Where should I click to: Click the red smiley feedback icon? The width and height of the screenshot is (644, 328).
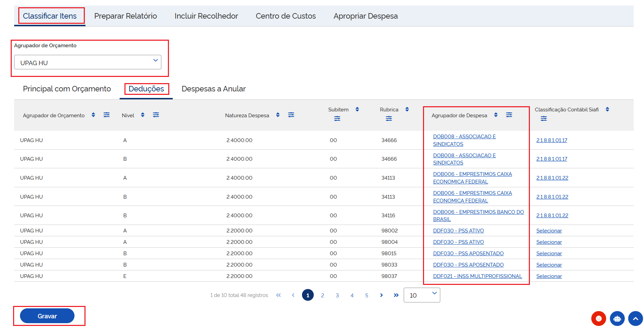pos(598,318)
